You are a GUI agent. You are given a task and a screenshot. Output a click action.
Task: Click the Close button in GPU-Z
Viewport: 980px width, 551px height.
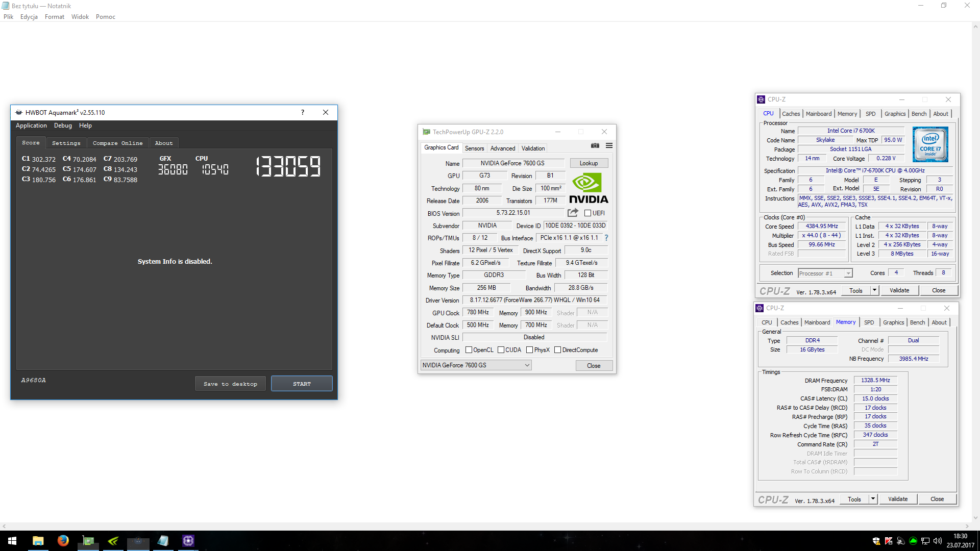click(x=594, y=366)
